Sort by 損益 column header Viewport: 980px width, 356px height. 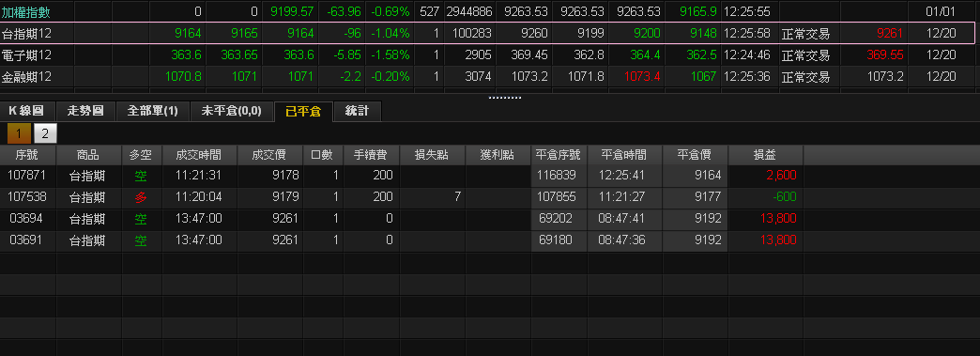click(x=765, y=155)
